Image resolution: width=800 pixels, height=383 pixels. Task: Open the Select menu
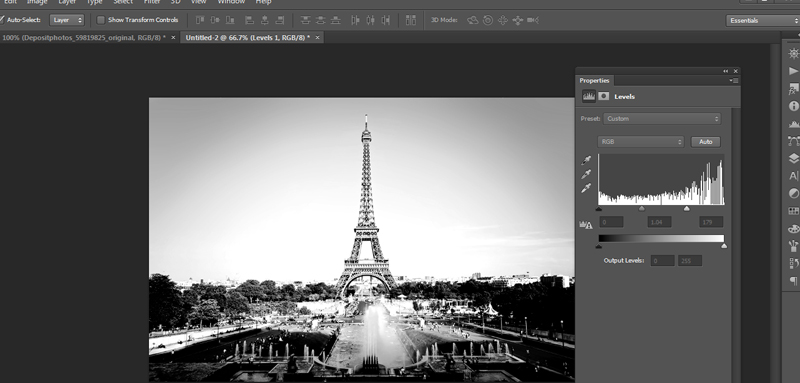tap(123, 2)
